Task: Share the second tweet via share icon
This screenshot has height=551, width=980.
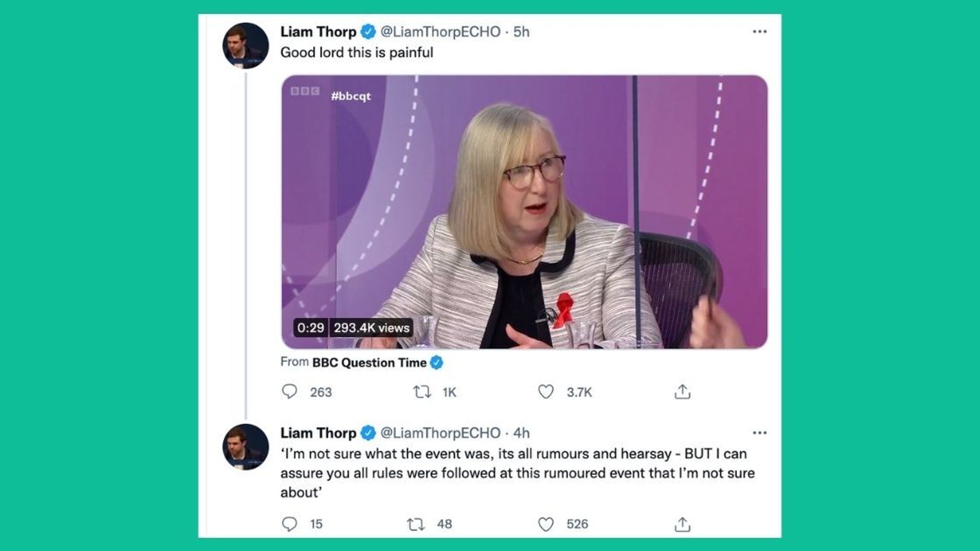Action: [x=682, y=524]
